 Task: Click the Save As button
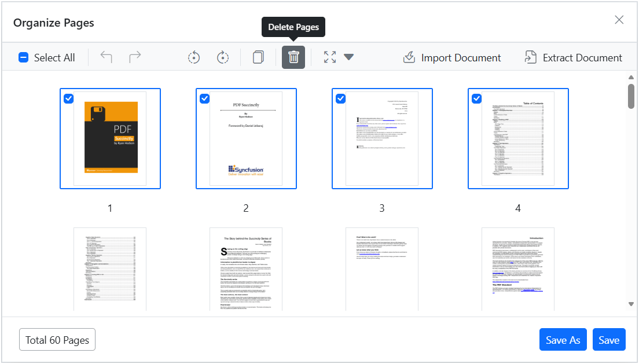(x=563, y=340)
